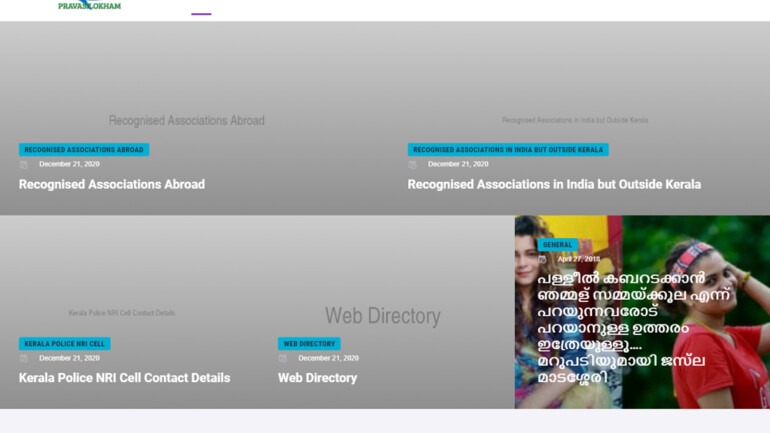Open the Recognised Associations Abroad article title
The width and height of the screenshot is (770, 433).
[111, 184]
